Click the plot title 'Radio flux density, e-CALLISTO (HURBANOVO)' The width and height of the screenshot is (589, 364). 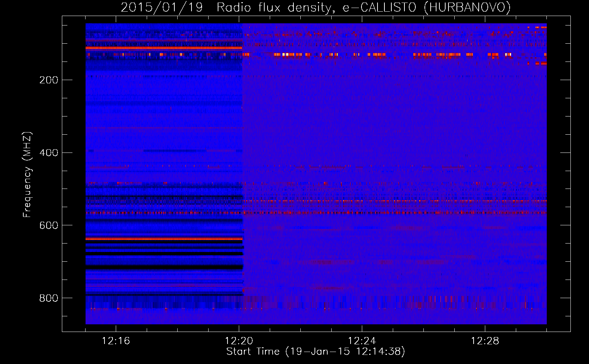(x=364, y=8)
